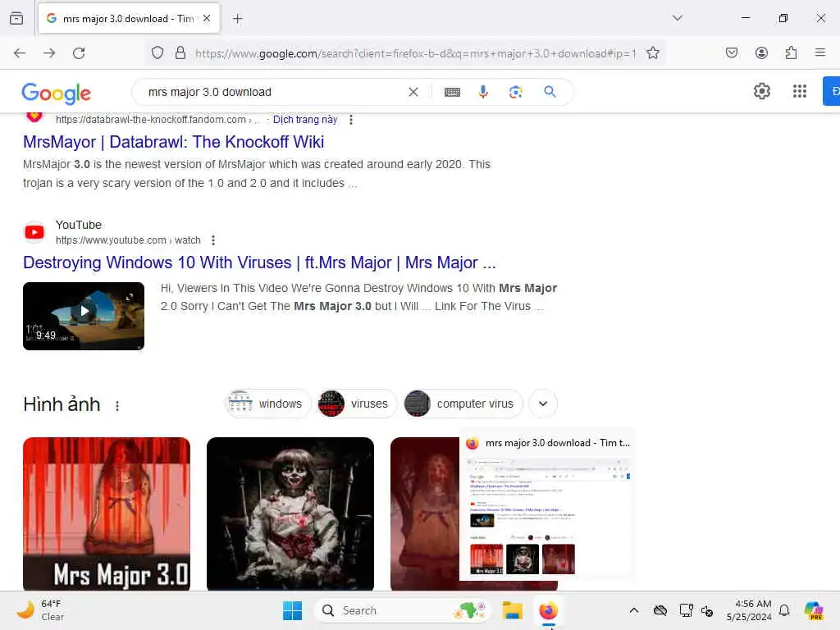The image size is (840, 630).
Task: Clear the search query with X
Action: (413, 92)
